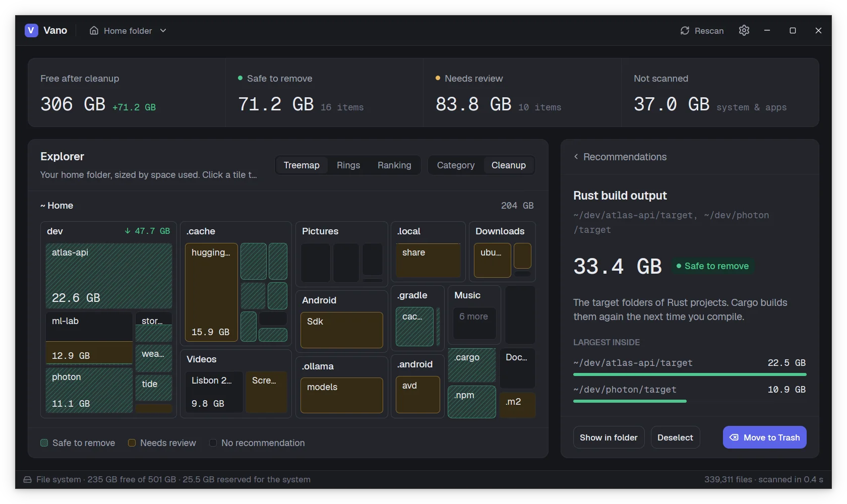Select the Lisbon 2... video tile
Screen dimensions: 847x504
point(214,392)
